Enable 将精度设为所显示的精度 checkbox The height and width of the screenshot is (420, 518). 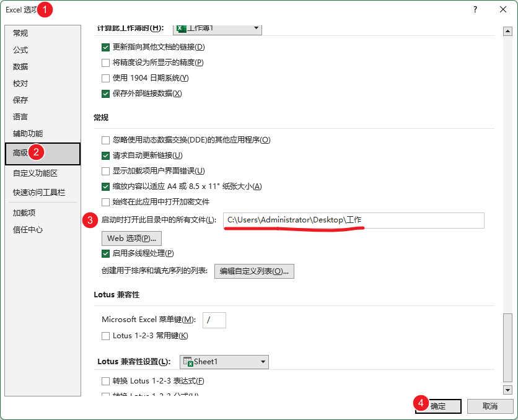[x=105, y=63]
